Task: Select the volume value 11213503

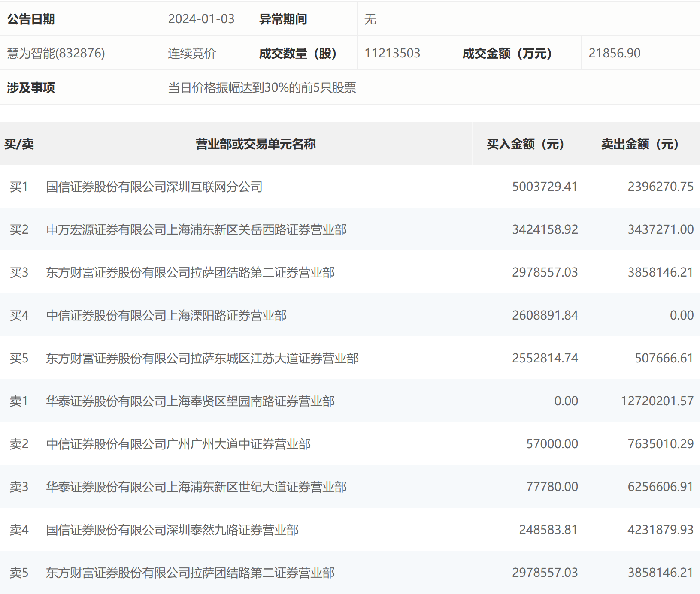Action: [x=392, y=53]
